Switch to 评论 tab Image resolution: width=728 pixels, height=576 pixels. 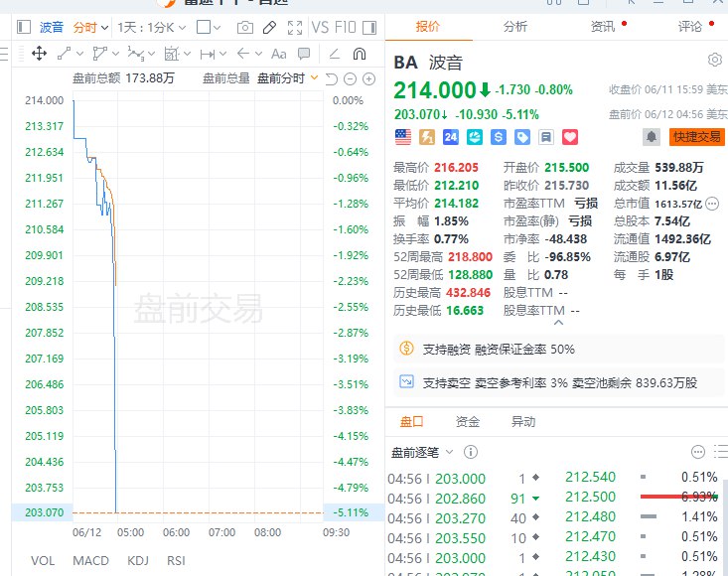(690, 27)
